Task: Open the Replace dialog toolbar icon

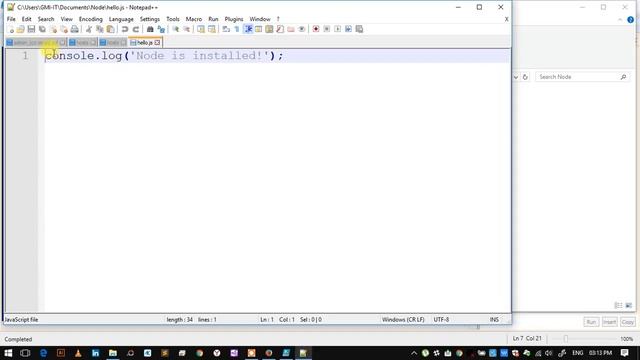Action: pos(161,29)
